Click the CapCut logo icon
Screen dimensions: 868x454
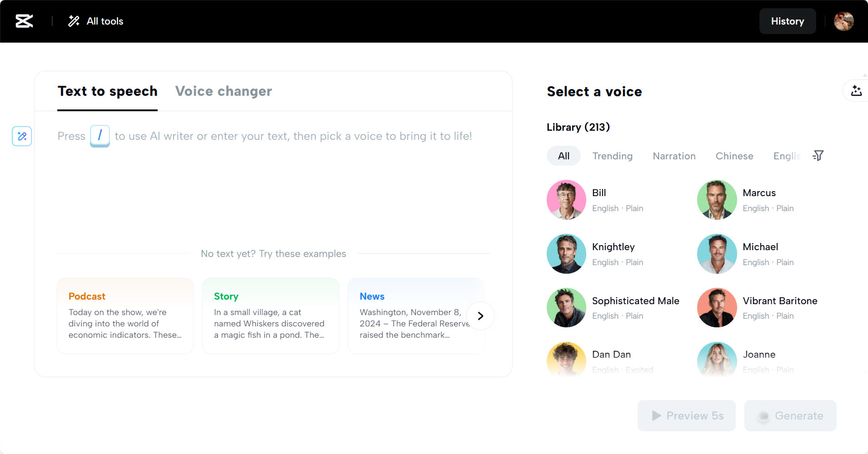[x=24, y=21]
